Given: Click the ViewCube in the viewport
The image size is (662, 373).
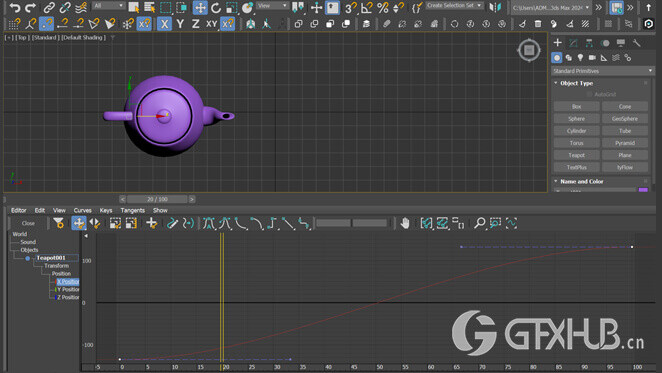Looking at the screenshot, I should click(529, 50).
